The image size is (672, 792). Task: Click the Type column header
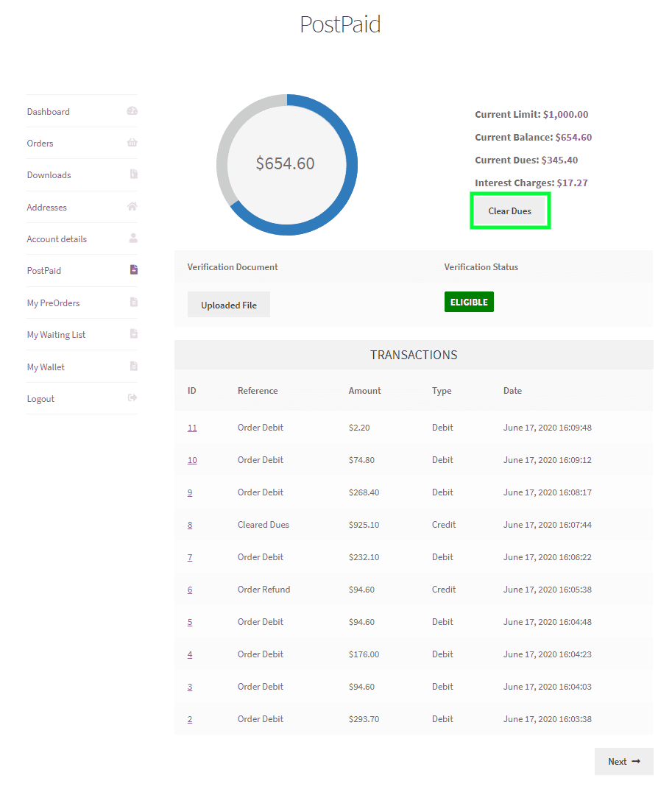442,391
